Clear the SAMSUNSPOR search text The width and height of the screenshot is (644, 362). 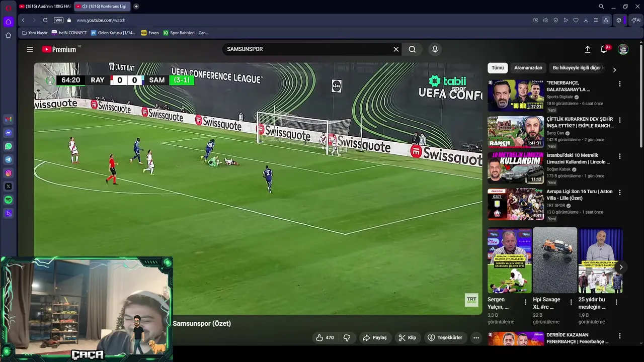coord(396,49)
